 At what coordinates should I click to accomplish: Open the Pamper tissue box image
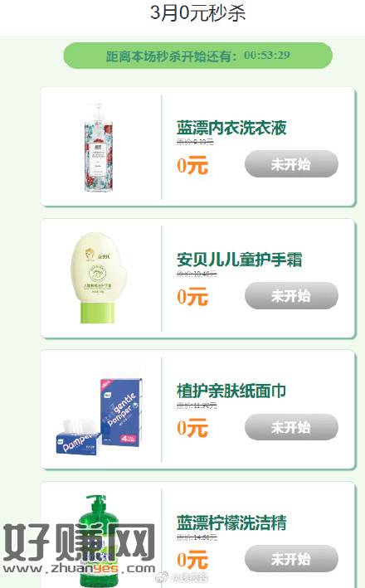100,416
